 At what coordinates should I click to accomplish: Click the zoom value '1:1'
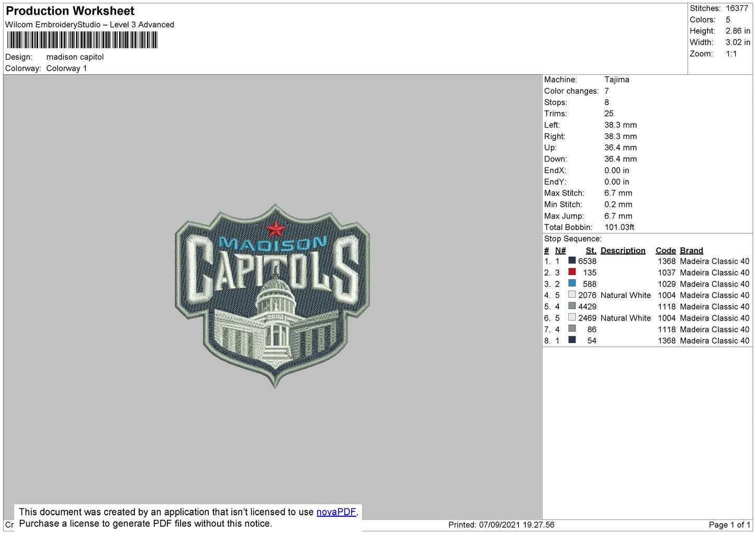(x=731, y=54)
